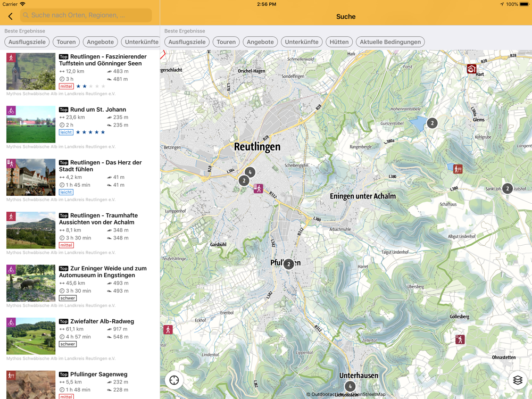Screen dimensions: 532x399
Task: Open 'Reutlingen - Faszinierender Tuffstein' tour thumbnail
Action: pyautogui.click(x=31, y=71)
